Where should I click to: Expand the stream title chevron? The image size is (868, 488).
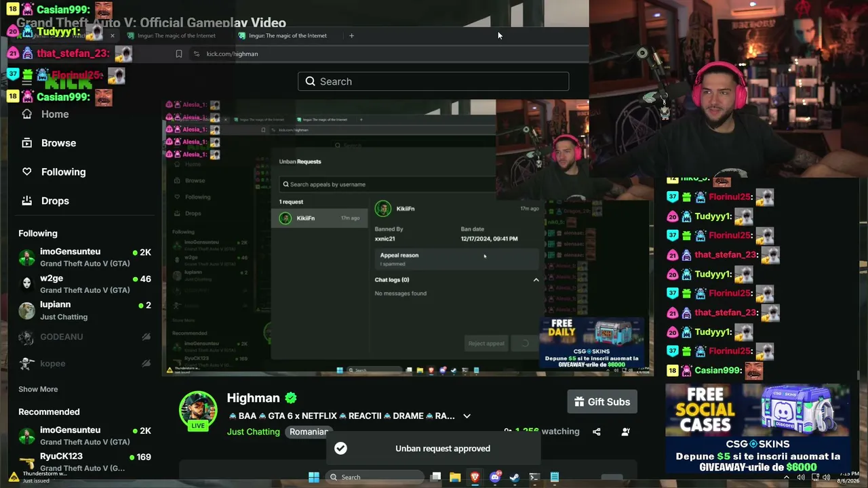point(467,416)
